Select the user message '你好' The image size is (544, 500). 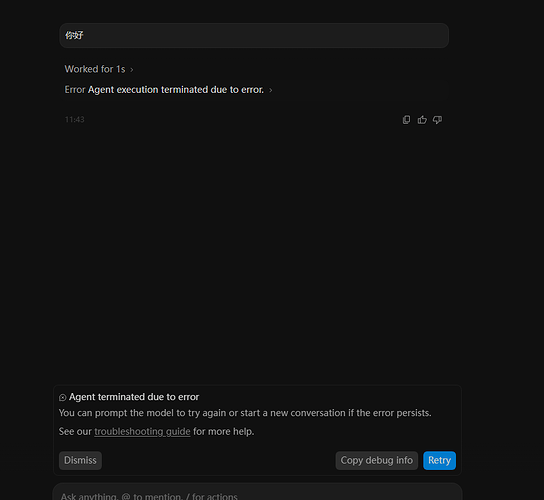pyautogui.click(x=254, y=35)
